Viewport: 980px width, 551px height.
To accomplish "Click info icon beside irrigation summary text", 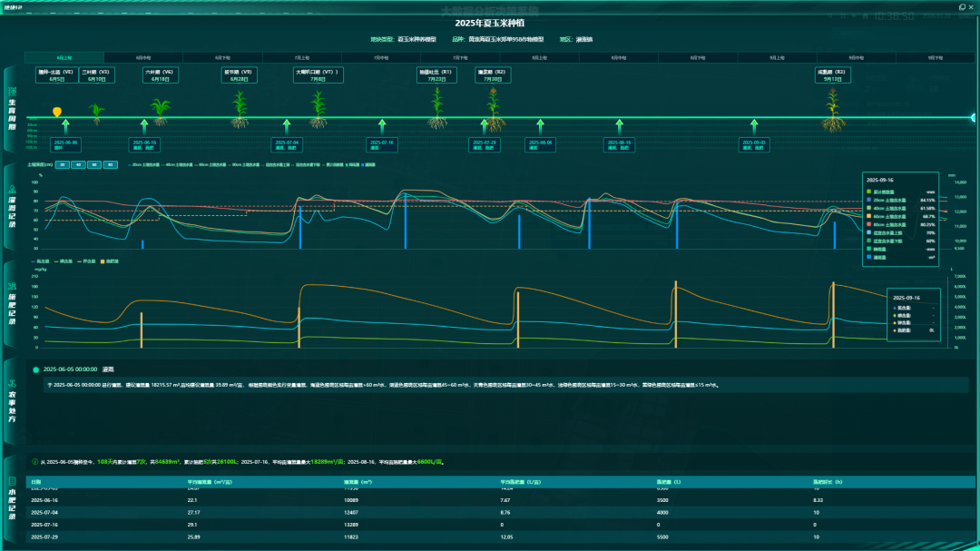I will click(35, 461).
